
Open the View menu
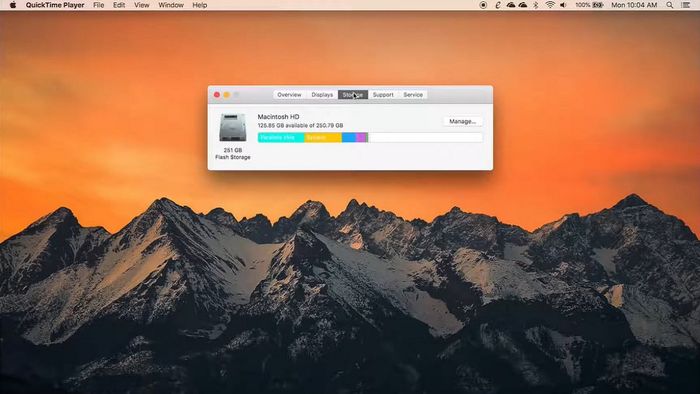(x=142, y=5)
